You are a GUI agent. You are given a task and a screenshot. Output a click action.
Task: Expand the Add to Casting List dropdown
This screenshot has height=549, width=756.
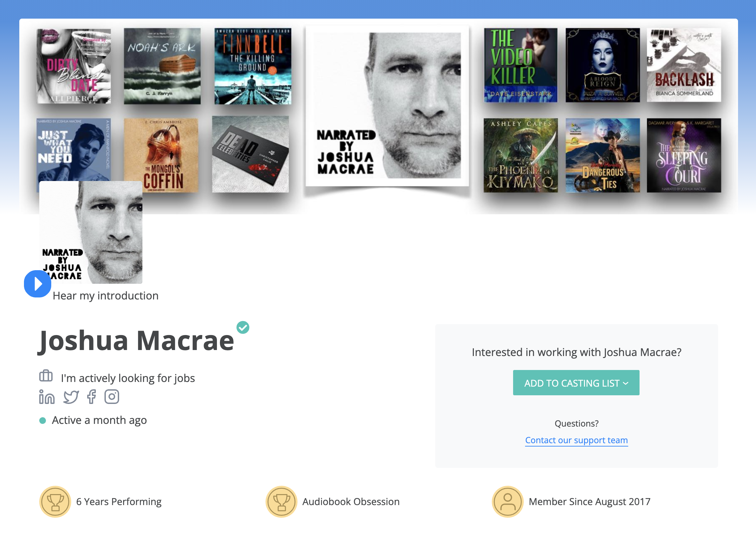coord(576,383)
